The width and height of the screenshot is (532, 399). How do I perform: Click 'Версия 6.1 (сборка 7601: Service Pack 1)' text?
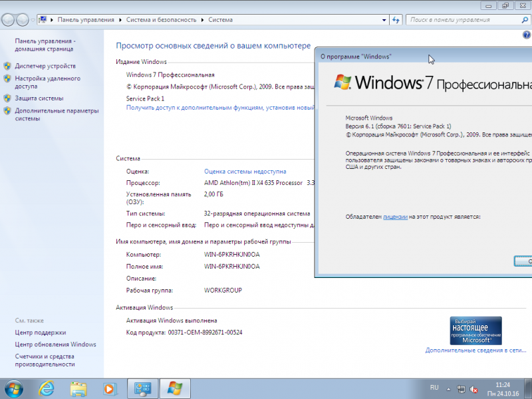[x=398, y=126]
